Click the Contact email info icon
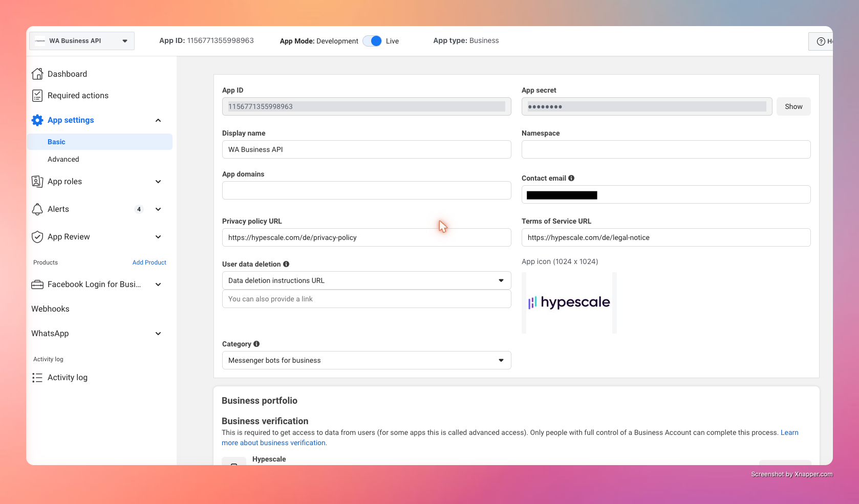This screenshot has width=859, height=504. (x=571, y=178)
